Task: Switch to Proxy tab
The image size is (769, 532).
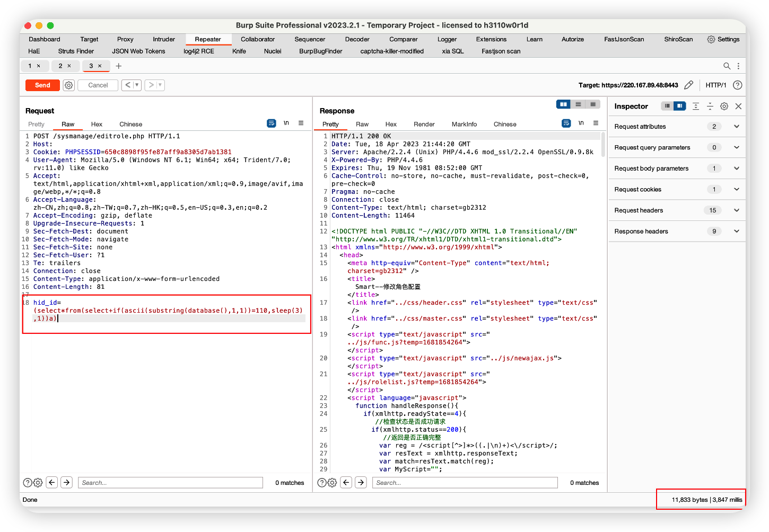Action: coord(125,39)
